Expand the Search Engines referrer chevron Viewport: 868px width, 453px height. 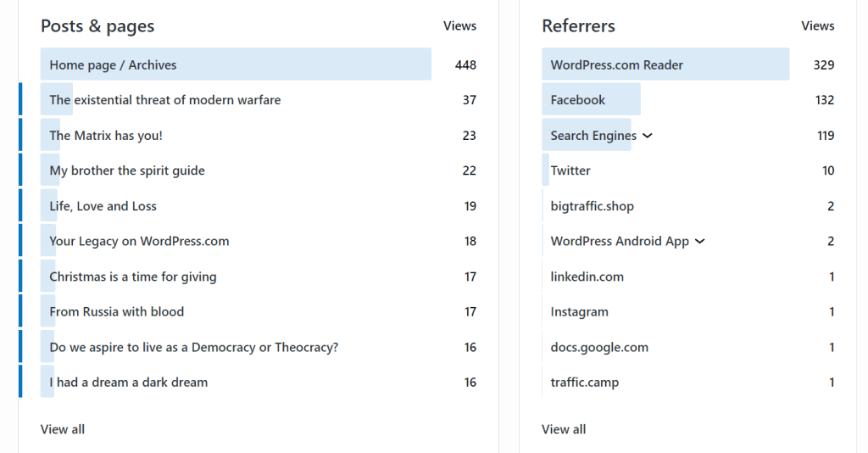point(648,136)
